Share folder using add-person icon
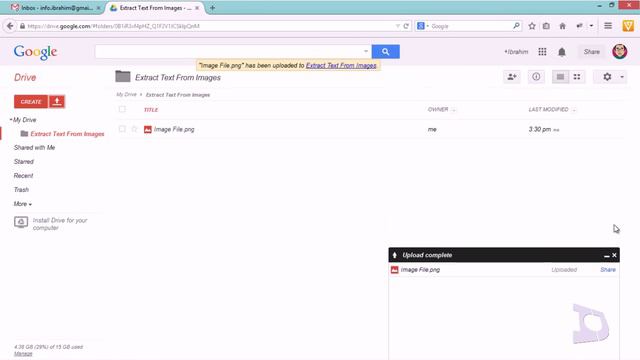 (x=512, y=77)
